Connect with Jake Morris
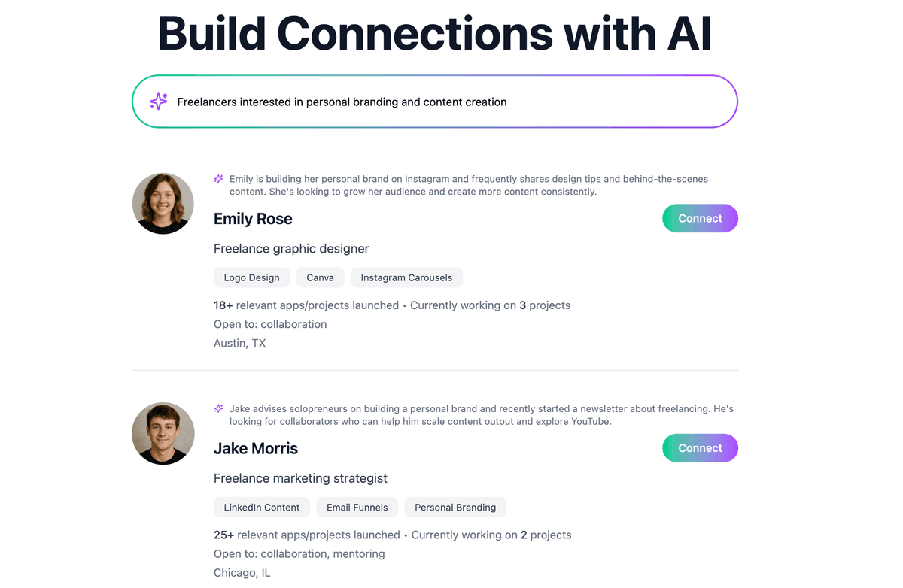Screen dimensions: 903x588 click(x=700, y=448)
